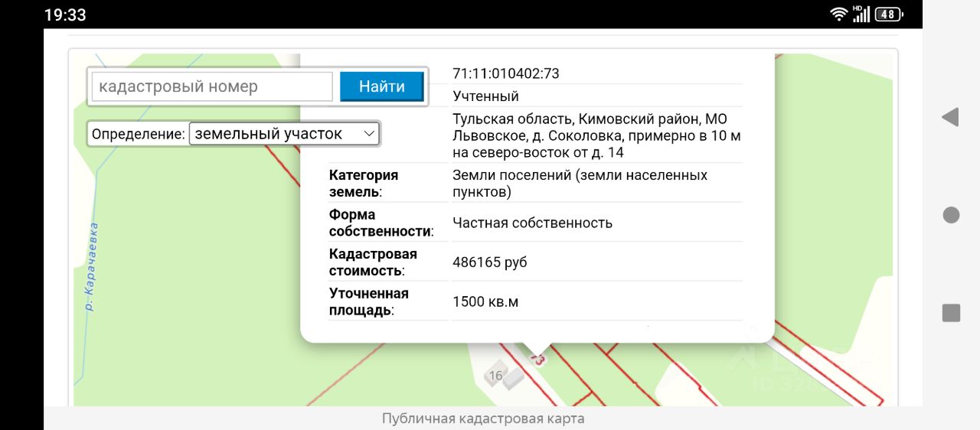Click the Публичная кадастровая карта caption
Viewport: 980px width, 430px height.
coord(483,419)
